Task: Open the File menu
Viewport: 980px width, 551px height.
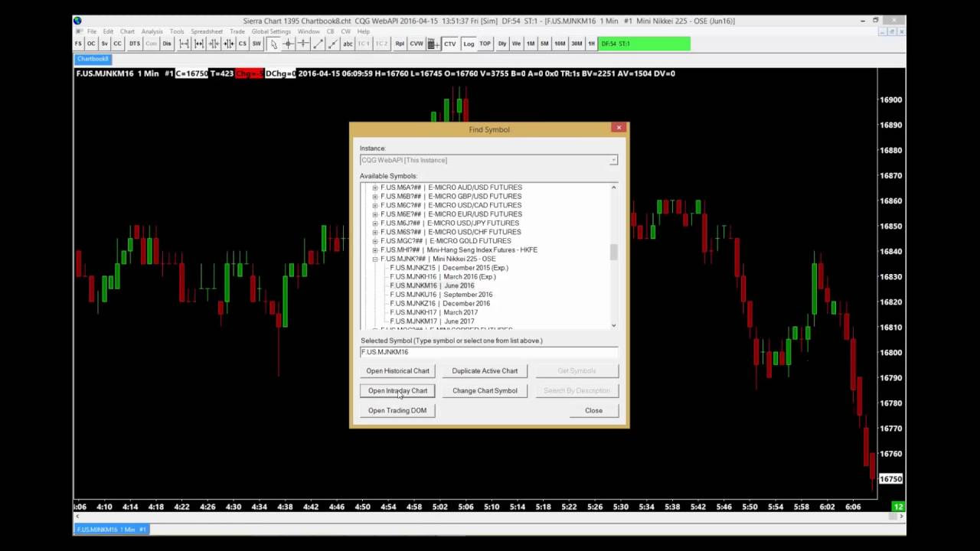Action: [x=92, y=31]
